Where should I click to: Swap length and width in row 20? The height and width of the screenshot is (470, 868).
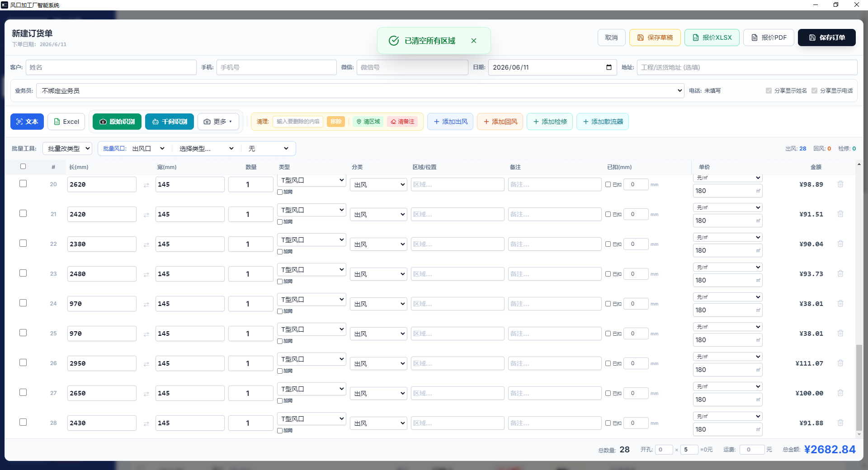pos(146,185)
